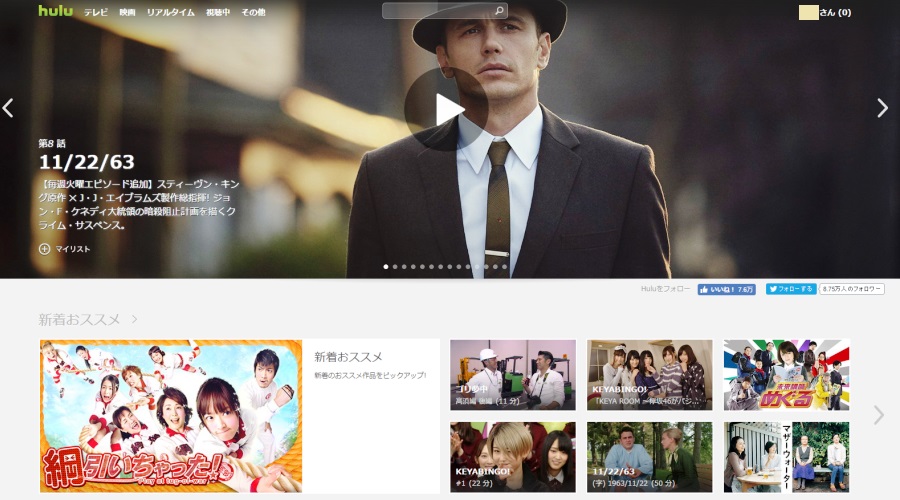Select the first active carousel dot
The height and width of the screenshot is (500, 900).
(386, 266)
